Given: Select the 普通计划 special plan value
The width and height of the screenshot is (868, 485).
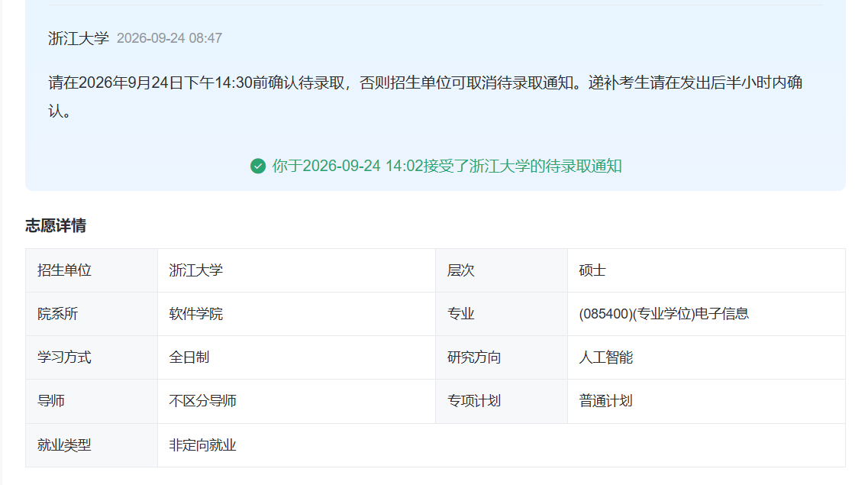Looking at the screenshot, I should coord(605,401).
